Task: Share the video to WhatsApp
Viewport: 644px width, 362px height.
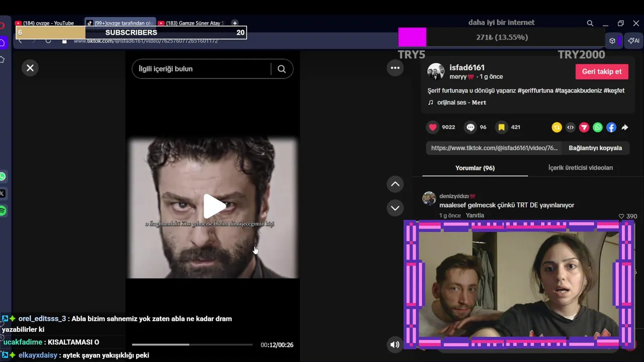Action: (597, 127)
